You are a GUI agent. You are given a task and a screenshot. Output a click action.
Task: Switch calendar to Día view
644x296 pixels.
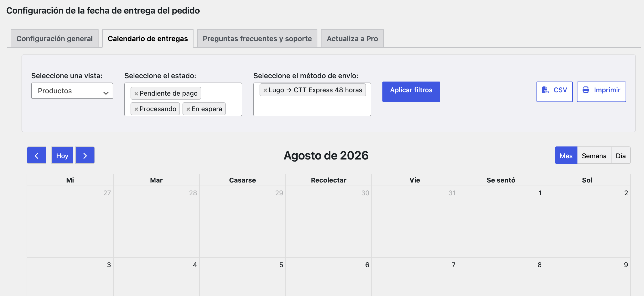[621, 155]
